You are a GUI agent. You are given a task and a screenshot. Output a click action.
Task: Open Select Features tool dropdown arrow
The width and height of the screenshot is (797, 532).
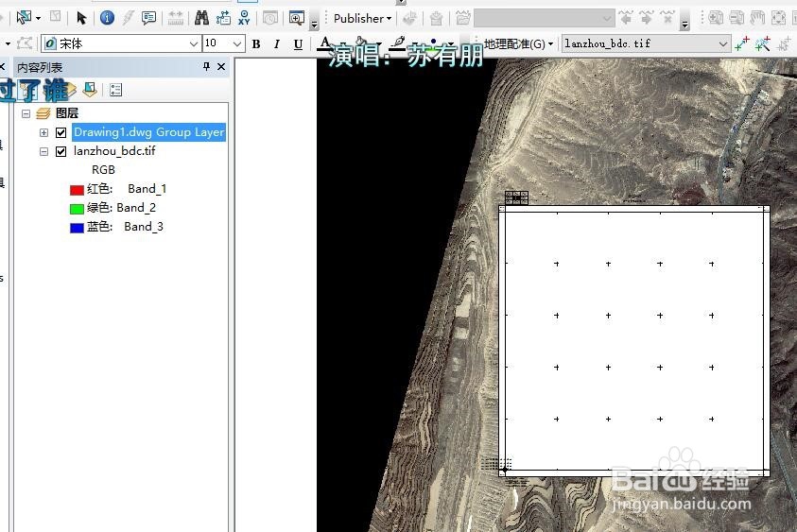coord(38,18)
